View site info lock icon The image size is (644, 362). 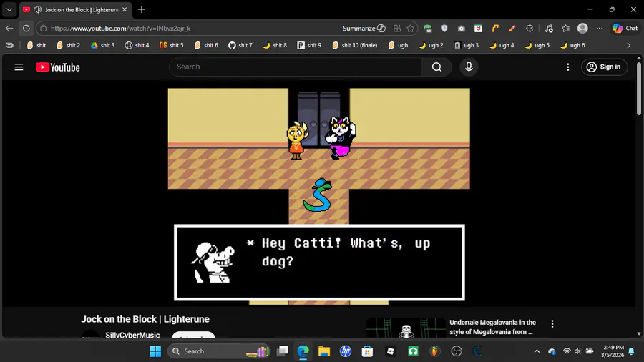[x=44, y=29]
